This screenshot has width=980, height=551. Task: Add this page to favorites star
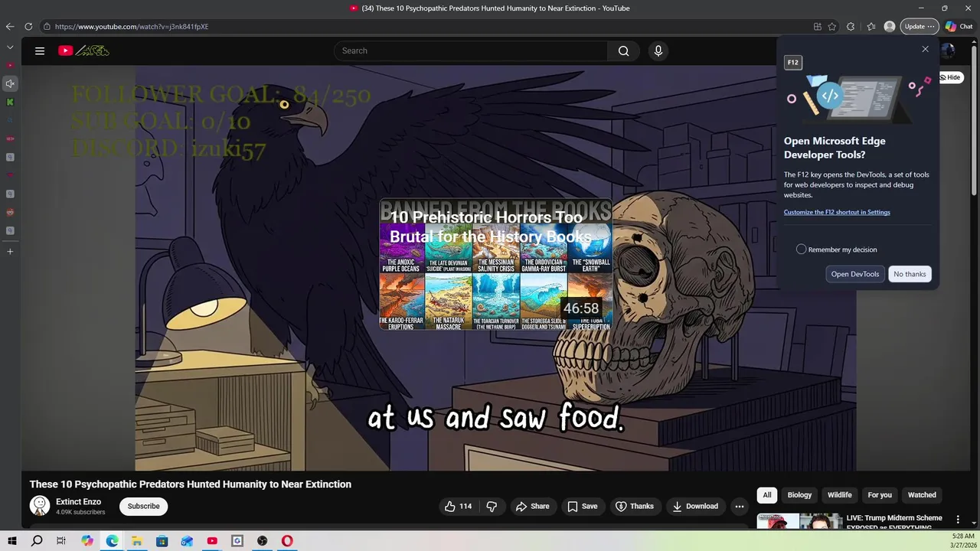(x=832, y=26)
